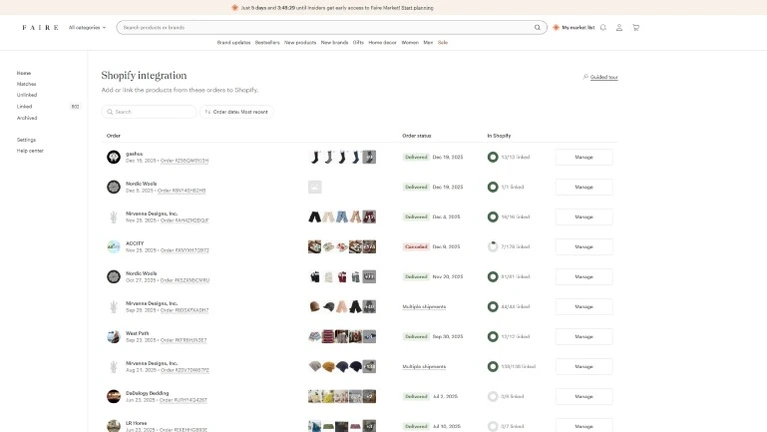Select Unlinked in the left sidebar
This screenshot has height=432, width=767.
[x=27, y=95]
